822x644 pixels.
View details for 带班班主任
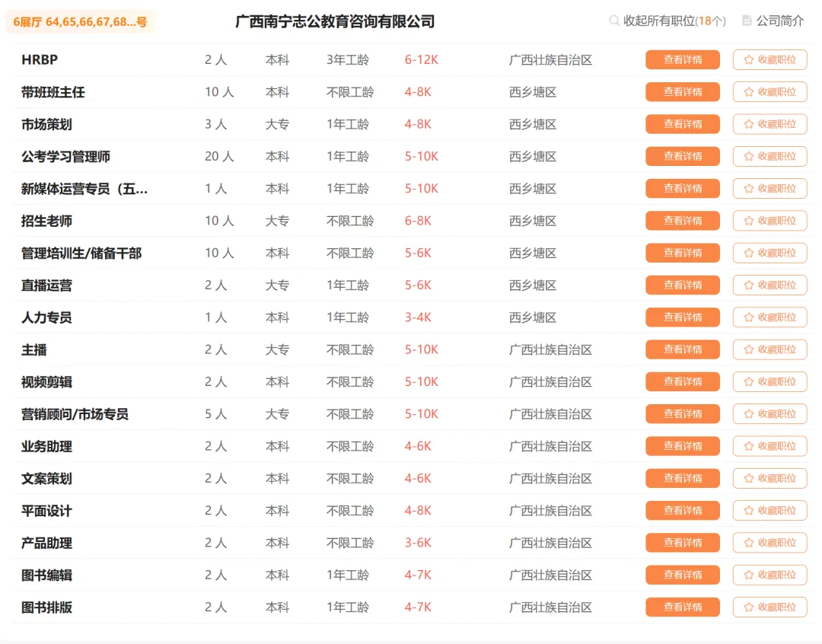click(683, 92)
